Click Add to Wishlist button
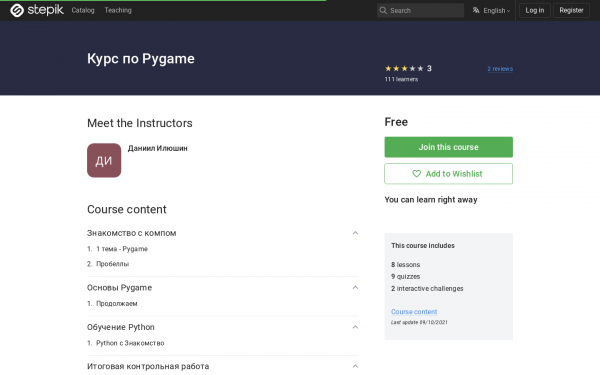 click(448, 174)
